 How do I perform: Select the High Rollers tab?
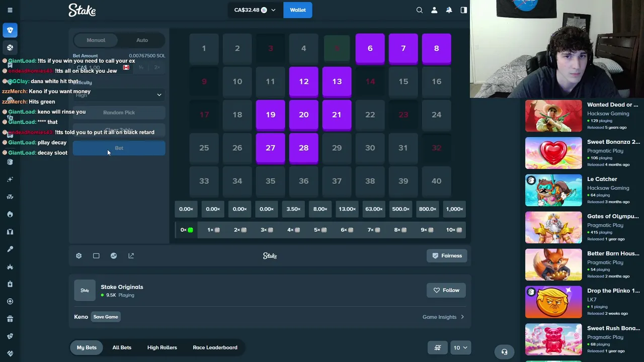[x=162, y=347]
